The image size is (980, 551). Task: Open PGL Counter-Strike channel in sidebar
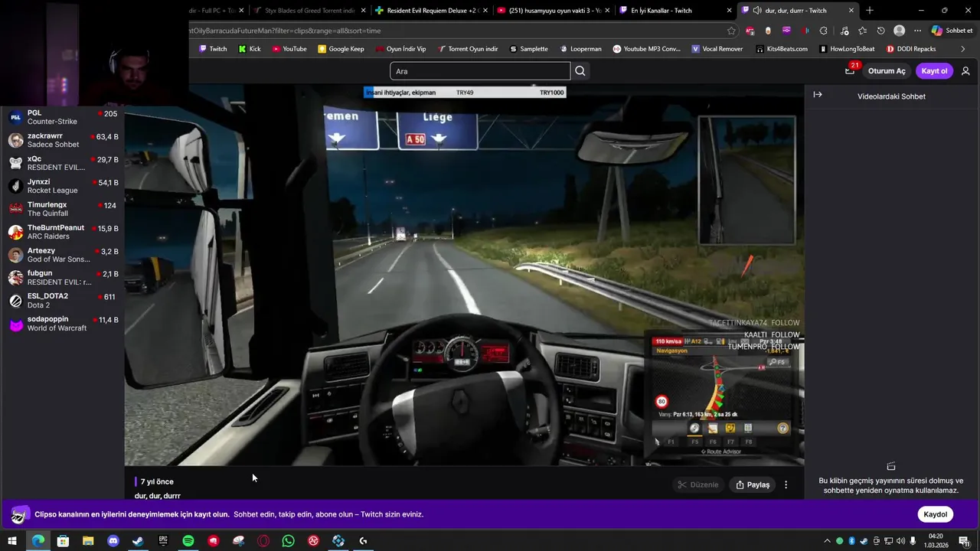(x=62, y=117)
